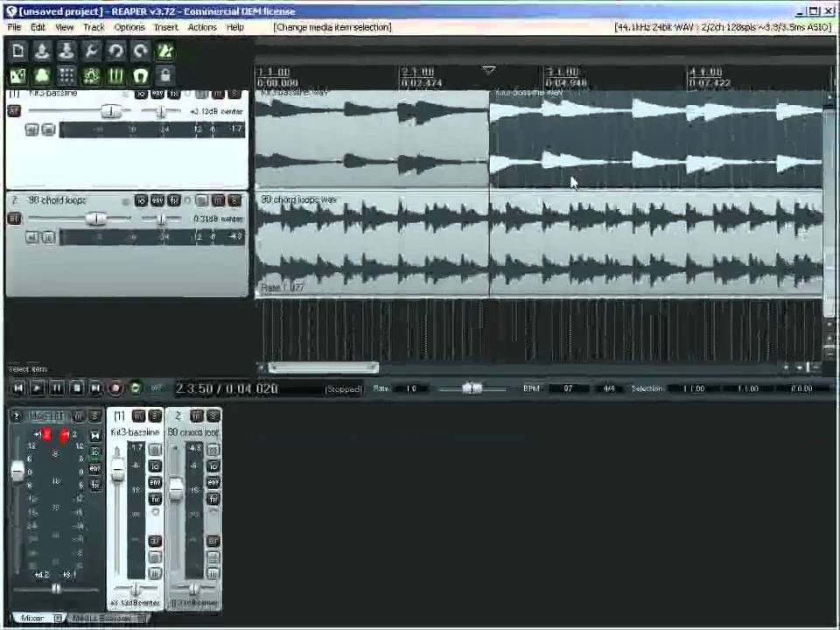Open fx button on Kit3-bassline track
The width and height of the screenshot is (840, 630).
[x=174, y=94]
